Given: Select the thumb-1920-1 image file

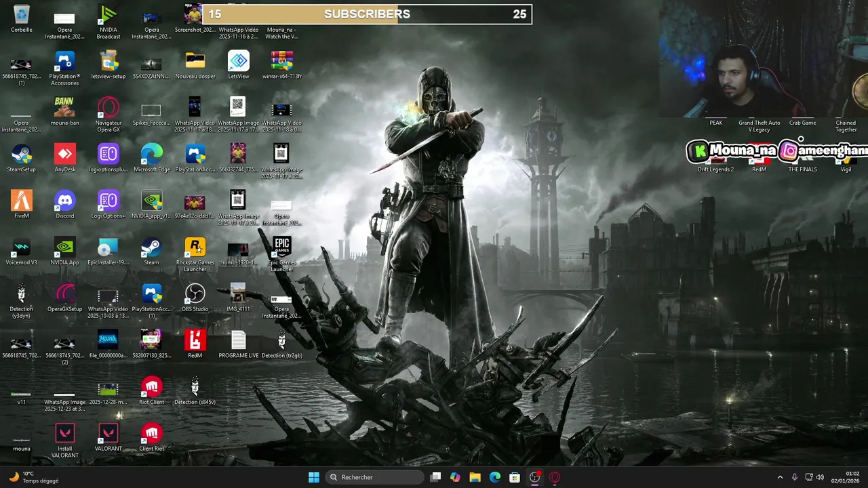Looking at the screenshot, I should pos(238,251).
